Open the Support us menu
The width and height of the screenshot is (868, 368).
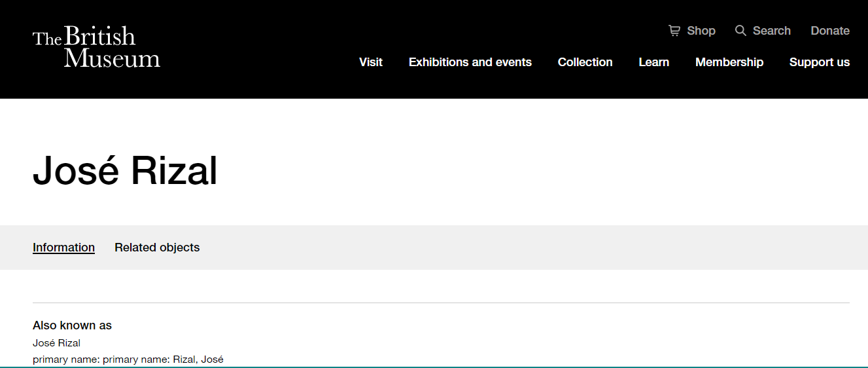click(820, 62)
